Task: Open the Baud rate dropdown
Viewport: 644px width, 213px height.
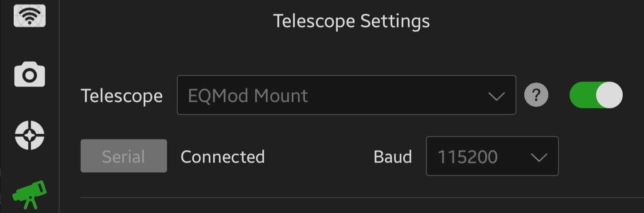Action: [492, 156]
